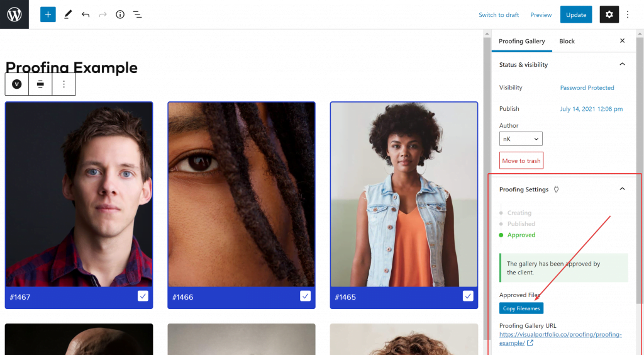The height and width of the screenshot is (355, 644).
Task: Open the three-dot Options menu in top bar
Action: click(628, 14)
